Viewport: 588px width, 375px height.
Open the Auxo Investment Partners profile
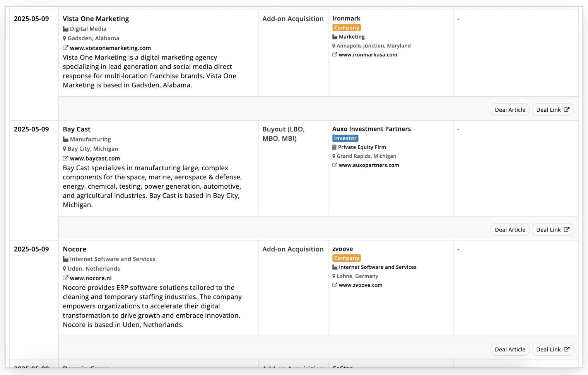point(371,129)
